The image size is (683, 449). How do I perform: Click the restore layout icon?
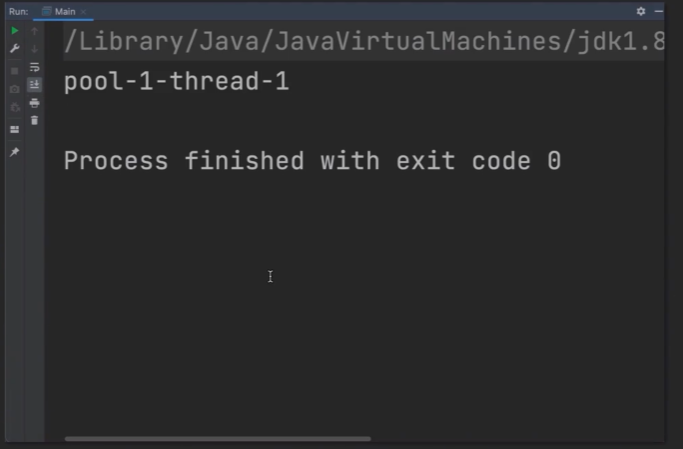[x=14, y=129]
